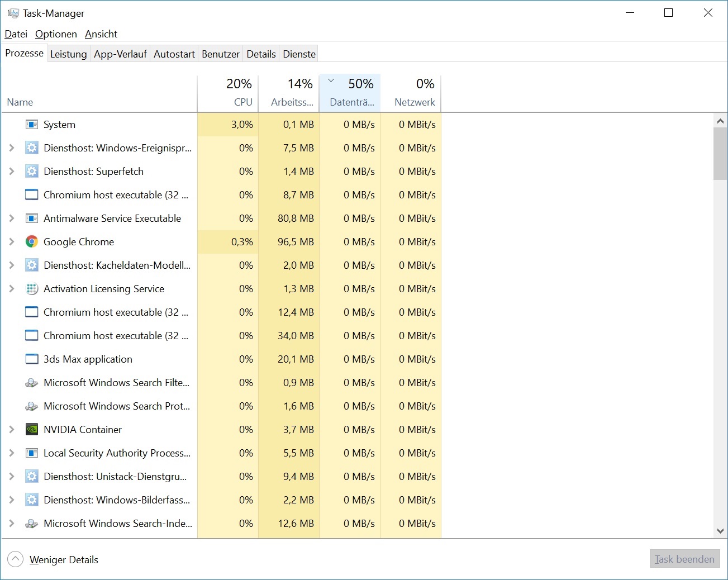Open the Optionen menu

(x=56, y=34)
